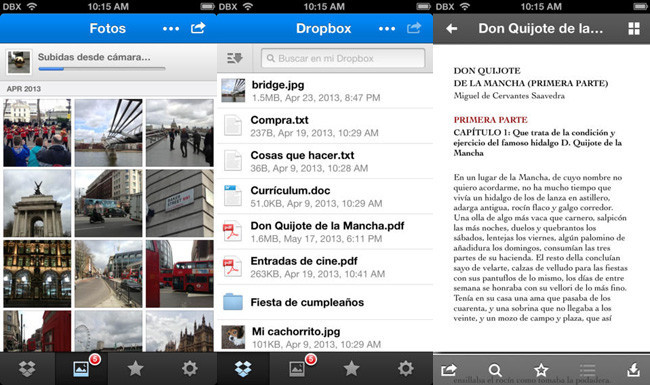Open Currículum.doc file
The width and height of the screenshot is (650, 385).
[325, 196]
